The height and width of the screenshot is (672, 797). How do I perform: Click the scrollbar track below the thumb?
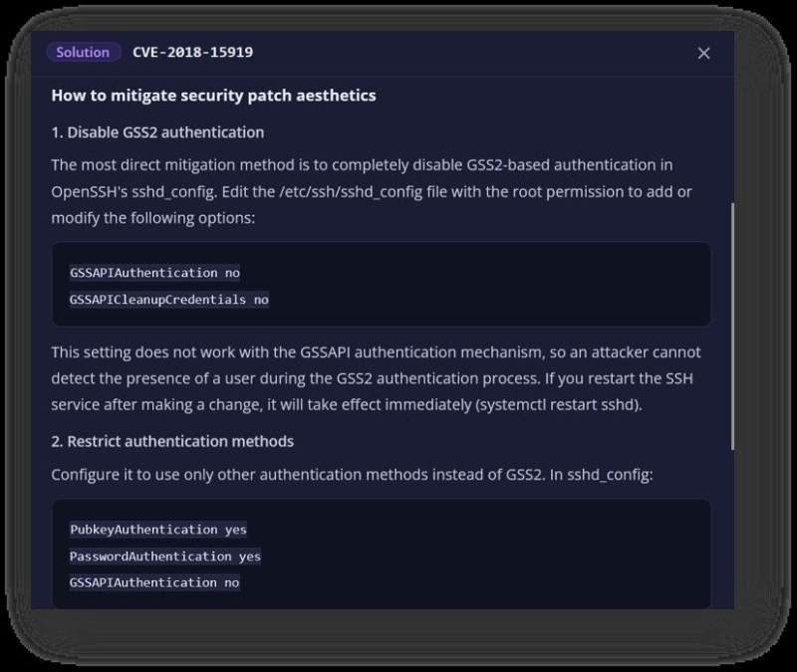[x=732, y=529]
